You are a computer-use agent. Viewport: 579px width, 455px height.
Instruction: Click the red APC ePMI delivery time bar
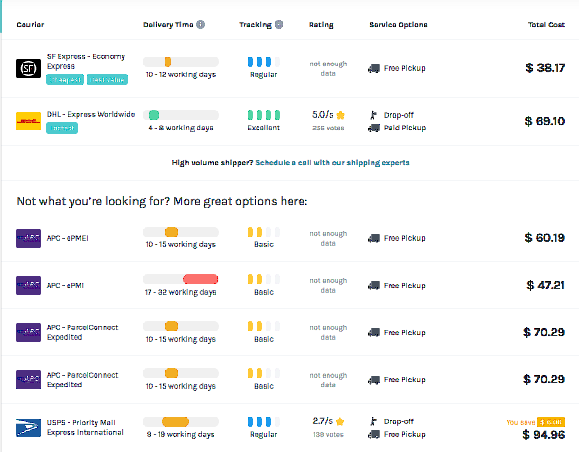tap(201, 279)
